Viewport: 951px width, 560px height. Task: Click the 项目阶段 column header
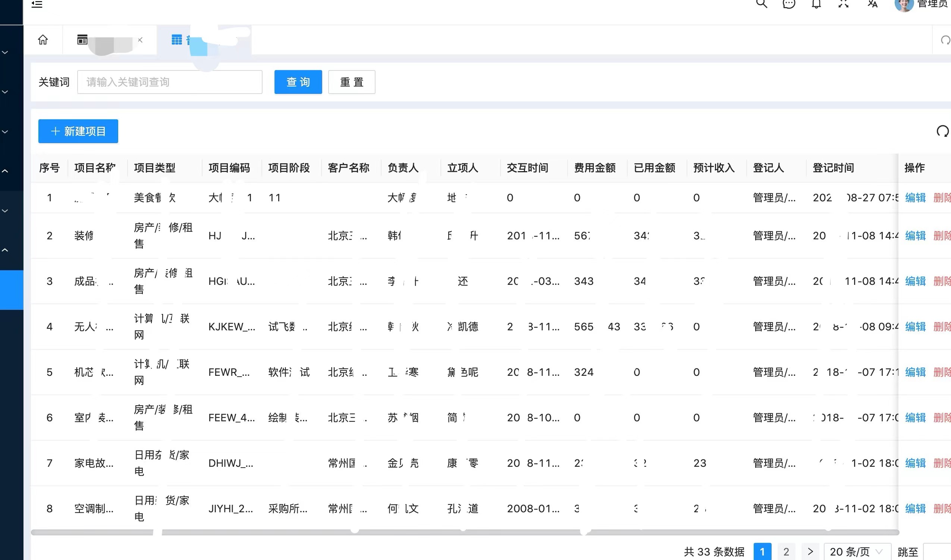pos(289,168)
